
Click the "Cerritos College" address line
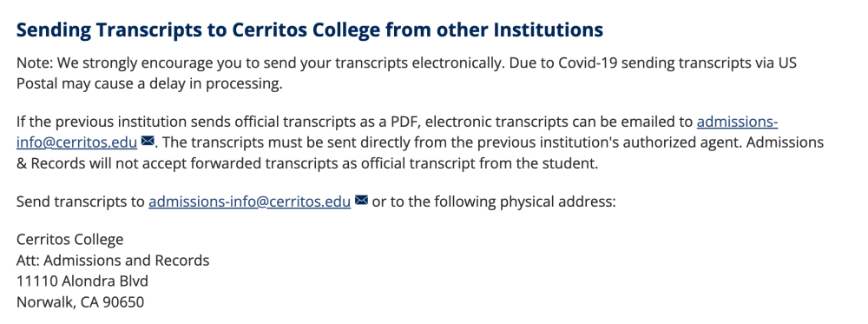69,239
